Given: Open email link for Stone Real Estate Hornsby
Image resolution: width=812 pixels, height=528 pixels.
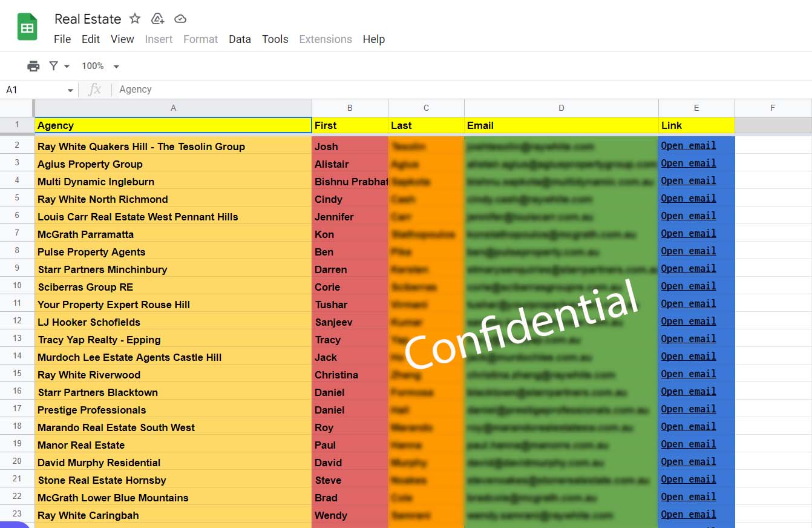Looking at the screenshot, I should tap(689, 479).
